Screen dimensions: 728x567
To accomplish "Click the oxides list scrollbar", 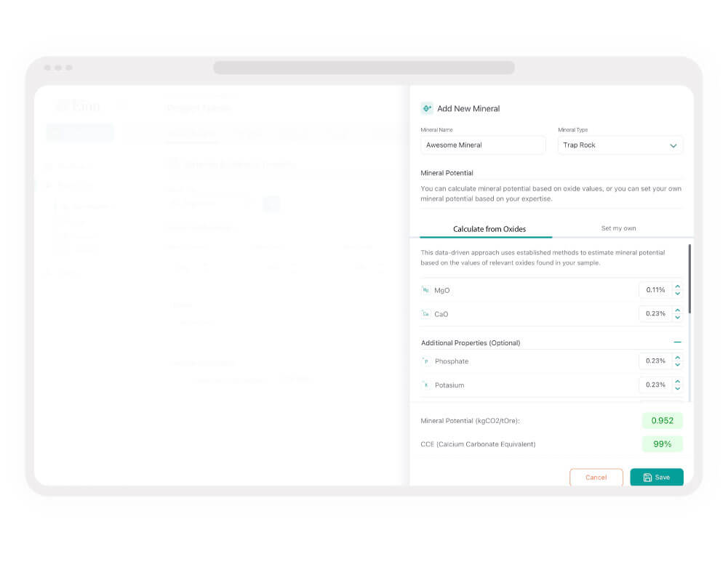I will click(x=689, y=279).
